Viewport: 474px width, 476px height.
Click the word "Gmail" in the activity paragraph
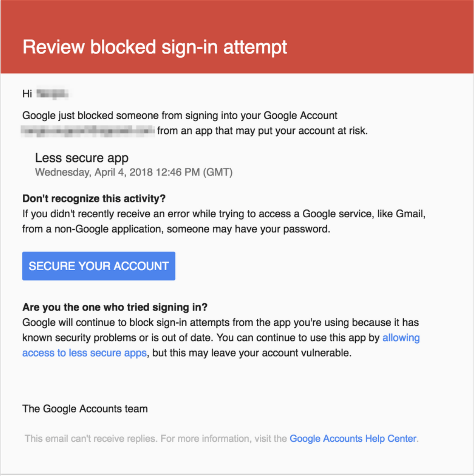[x=409, y=214]
